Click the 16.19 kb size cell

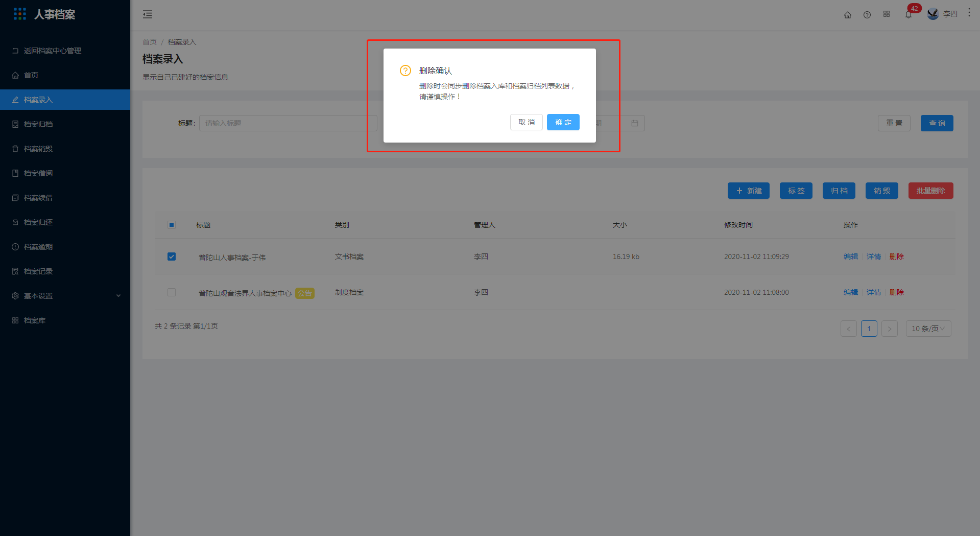(x=626, y=257)
